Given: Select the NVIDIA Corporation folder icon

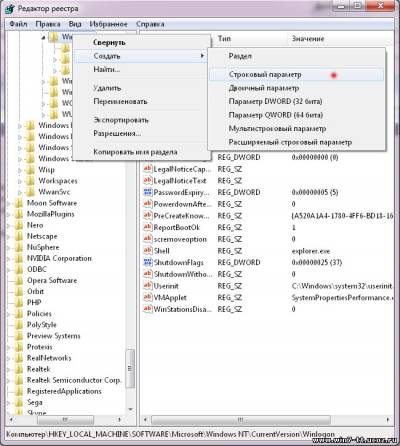Looking at the screenshot, I should point(19,258).
